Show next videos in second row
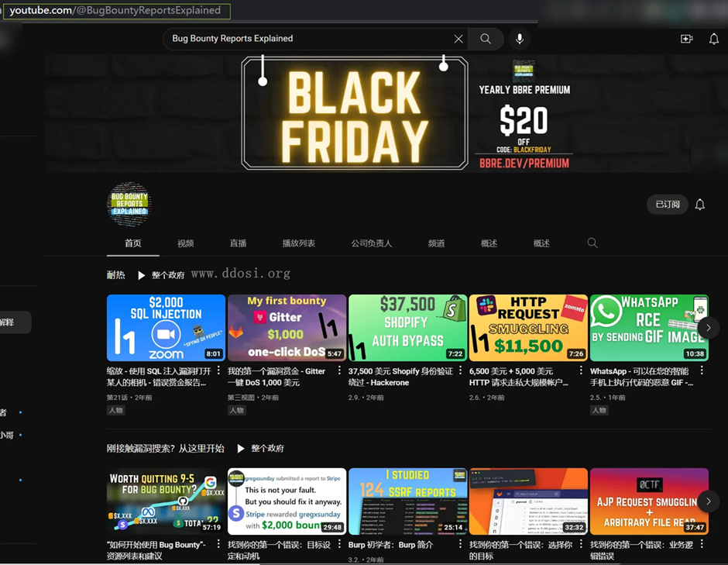728x565 pixels. [x=708, y=501]
